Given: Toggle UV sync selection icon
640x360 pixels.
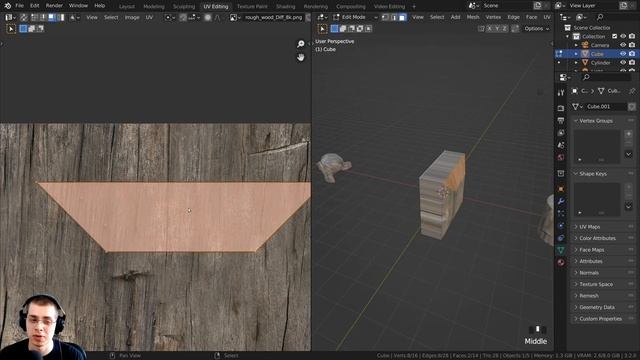Looking at the screenshot, I should [x=24, y=17].
